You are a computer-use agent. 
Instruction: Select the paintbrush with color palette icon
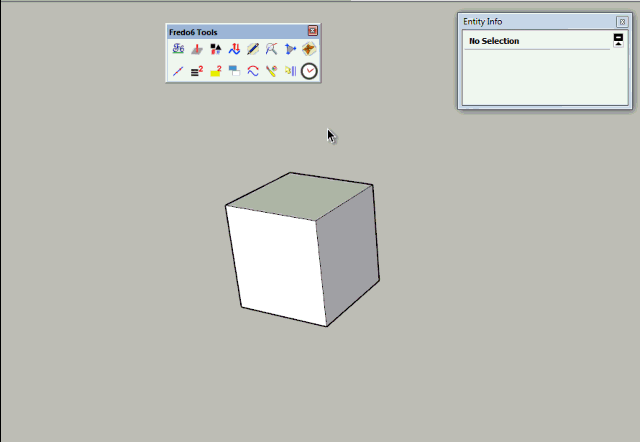click(x=271, y=71)
